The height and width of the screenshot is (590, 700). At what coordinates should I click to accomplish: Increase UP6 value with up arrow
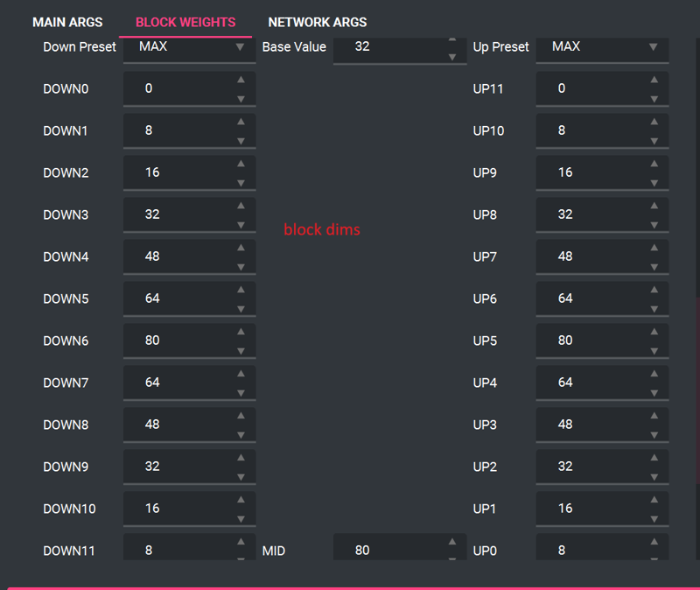[x=654, y=290]
